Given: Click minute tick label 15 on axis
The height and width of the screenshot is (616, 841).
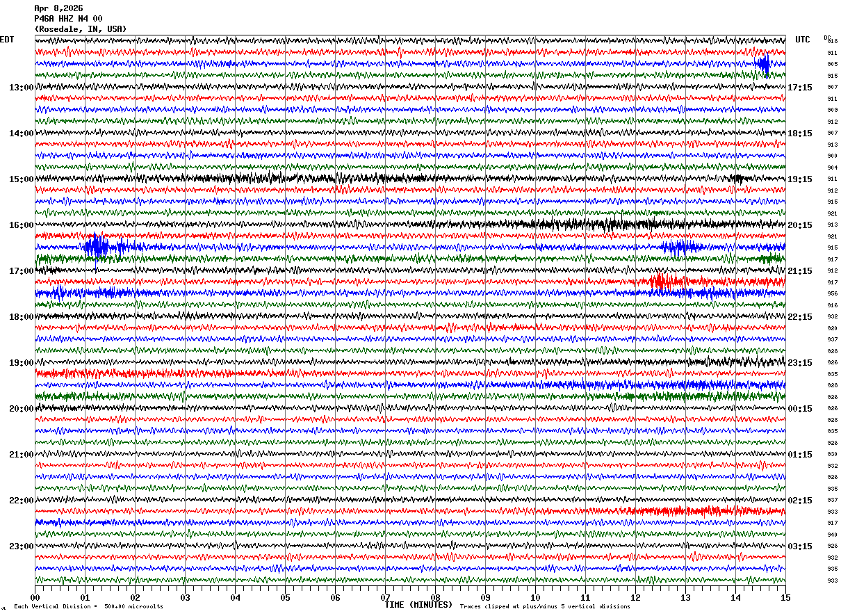Looking at the screenshot, I should [x=785, y=597].
